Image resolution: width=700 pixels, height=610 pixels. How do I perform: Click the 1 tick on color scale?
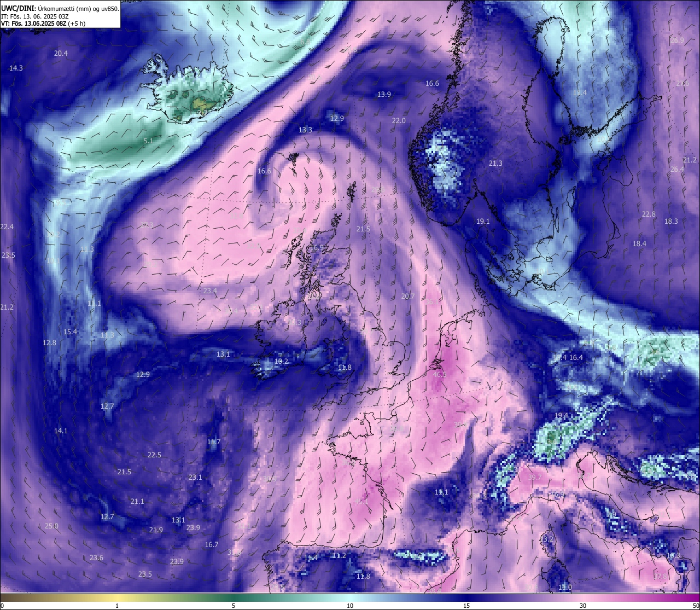pos(117,606)
